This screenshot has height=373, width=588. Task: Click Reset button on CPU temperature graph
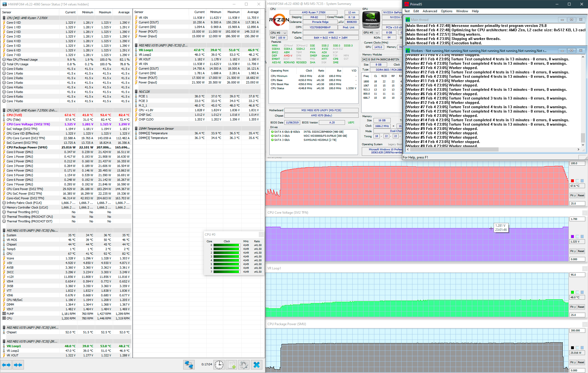click(581, 195)
